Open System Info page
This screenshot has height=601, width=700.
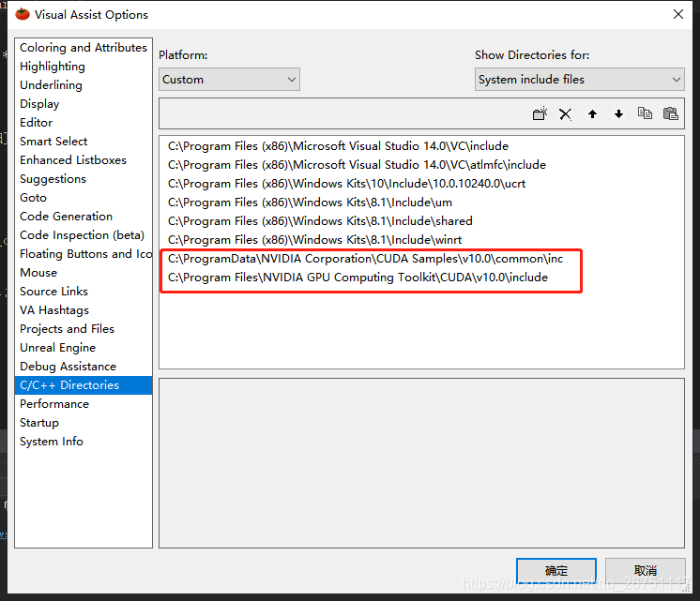coord(84,442)
